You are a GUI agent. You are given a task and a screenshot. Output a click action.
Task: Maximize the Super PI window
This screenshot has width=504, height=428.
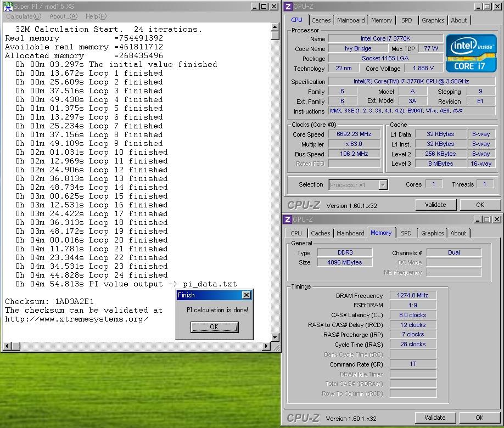point(264,7)
